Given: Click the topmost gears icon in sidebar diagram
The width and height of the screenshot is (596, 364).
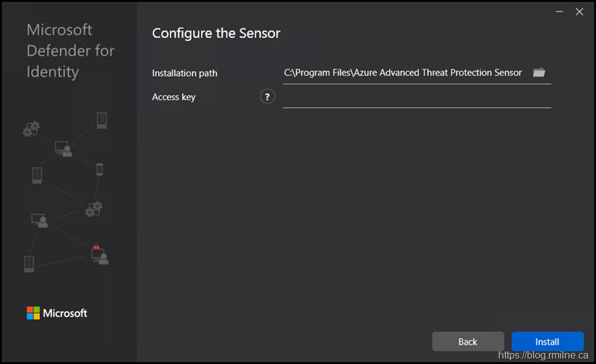Looking at the screenshot, I should tap(31, 128).
